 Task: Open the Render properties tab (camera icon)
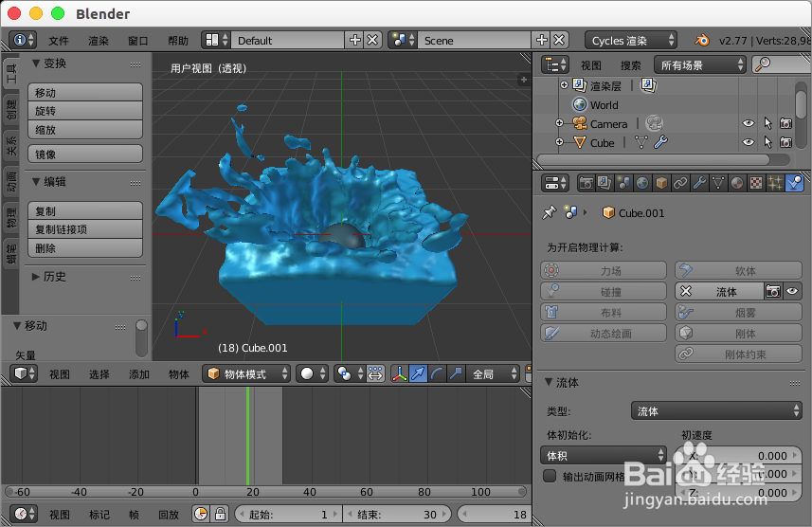point(586,183)
